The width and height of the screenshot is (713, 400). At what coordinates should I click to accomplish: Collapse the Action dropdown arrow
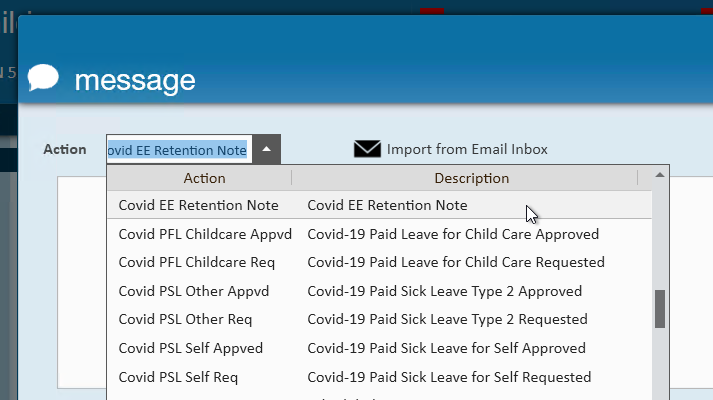click(x=266, y=150)
